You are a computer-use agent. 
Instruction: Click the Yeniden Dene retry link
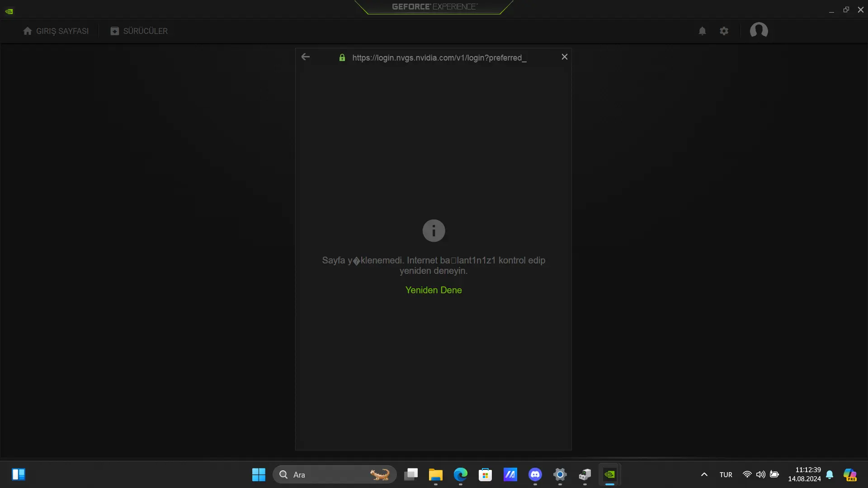(434, 290)
